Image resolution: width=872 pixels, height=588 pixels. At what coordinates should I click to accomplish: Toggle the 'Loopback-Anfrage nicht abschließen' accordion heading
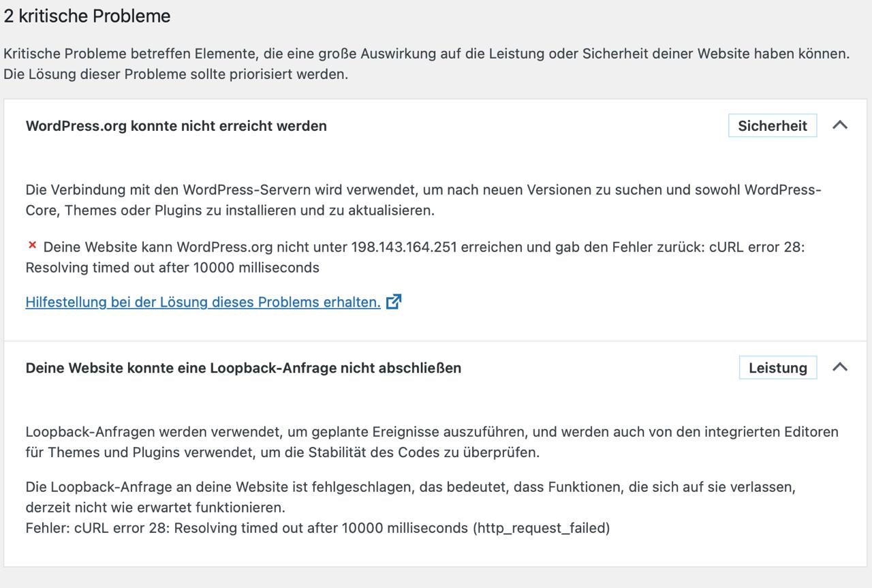tap(243, 368)
